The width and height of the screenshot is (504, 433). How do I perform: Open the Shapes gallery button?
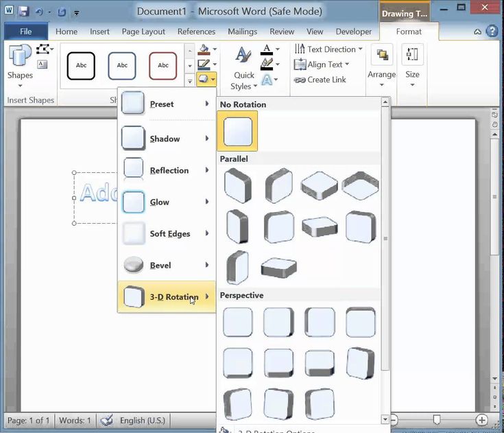tap(20, 66)
